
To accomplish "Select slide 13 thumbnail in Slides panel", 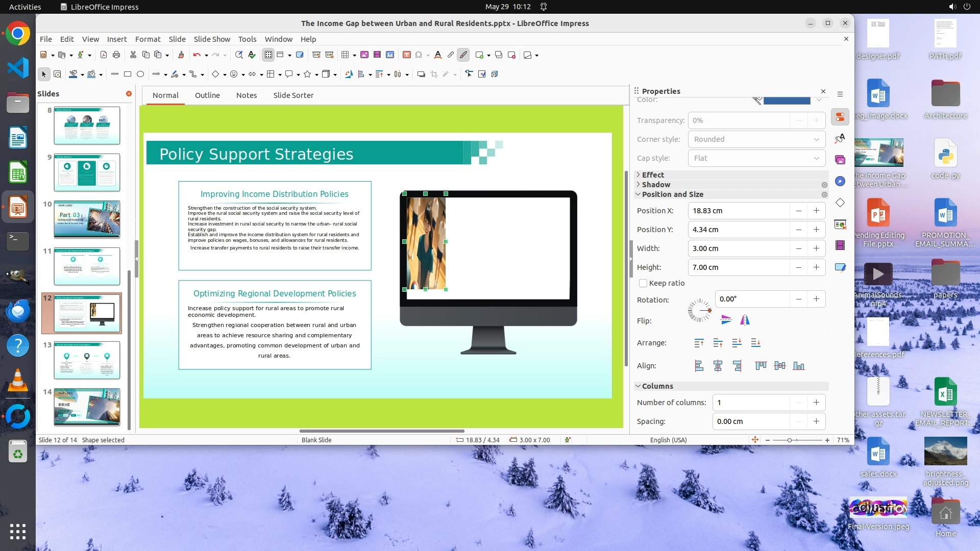I will (87, 360).
